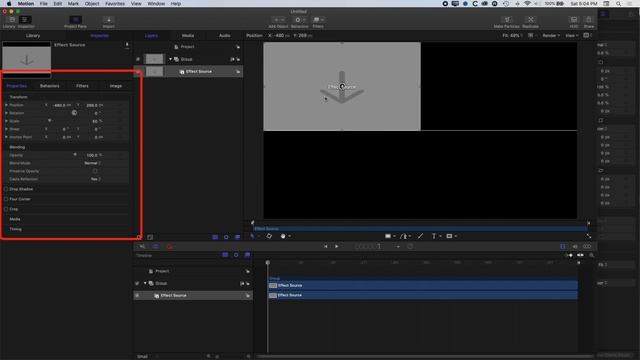The width and height of the screenshot is (640, 360).
Task: Open the Render dropdown above canvas
Action: (x=551, y=36)
